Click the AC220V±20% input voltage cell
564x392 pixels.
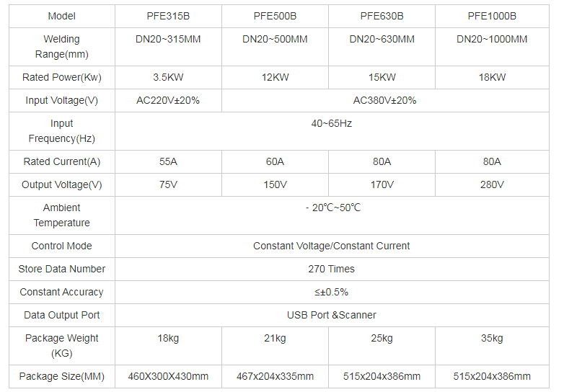pos(168,100)
